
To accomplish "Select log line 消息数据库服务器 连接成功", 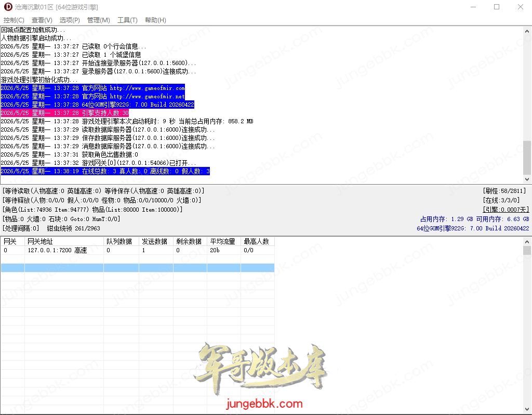I will click(108, 146).
